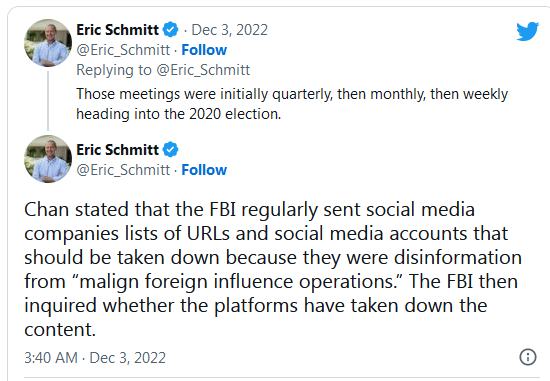Follow Eric Schmitt from the reply tweet header
The width and height of the screenshot is (550, 381).
click(204, 50)
